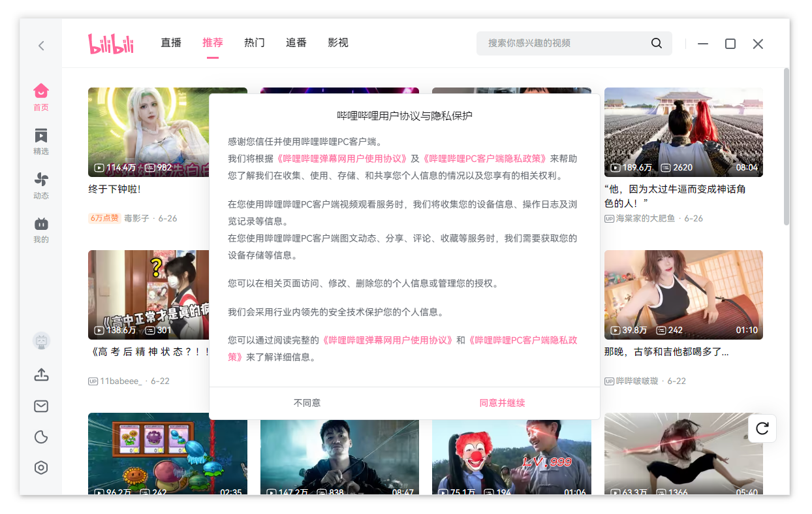
Task: Open the 追番 tab
Action: click(296, 42)
